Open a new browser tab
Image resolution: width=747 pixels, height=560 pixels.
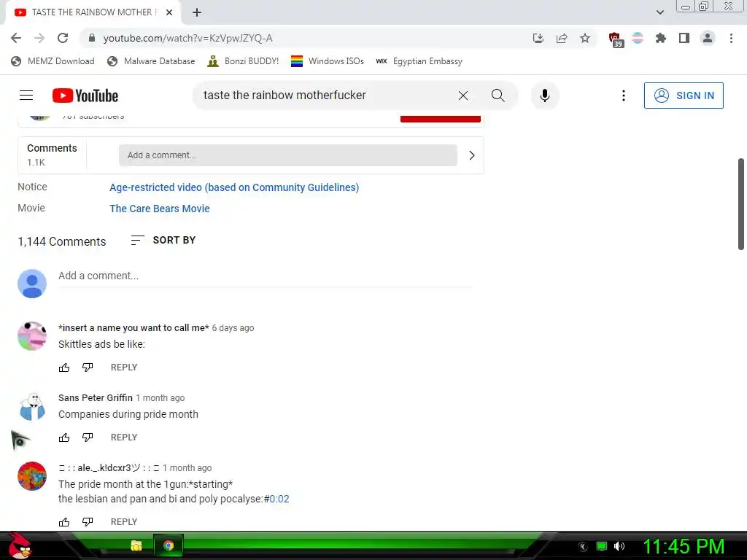pos(197,12)
